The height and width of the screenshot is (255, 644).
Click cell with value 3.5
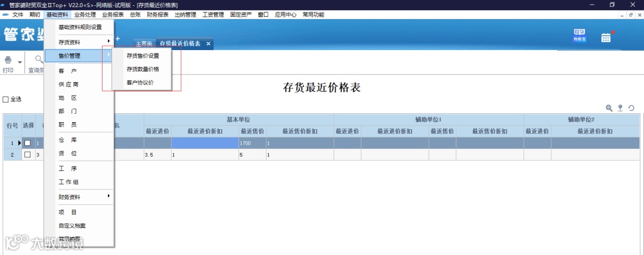pyautogui.click(x=157, y=155)
